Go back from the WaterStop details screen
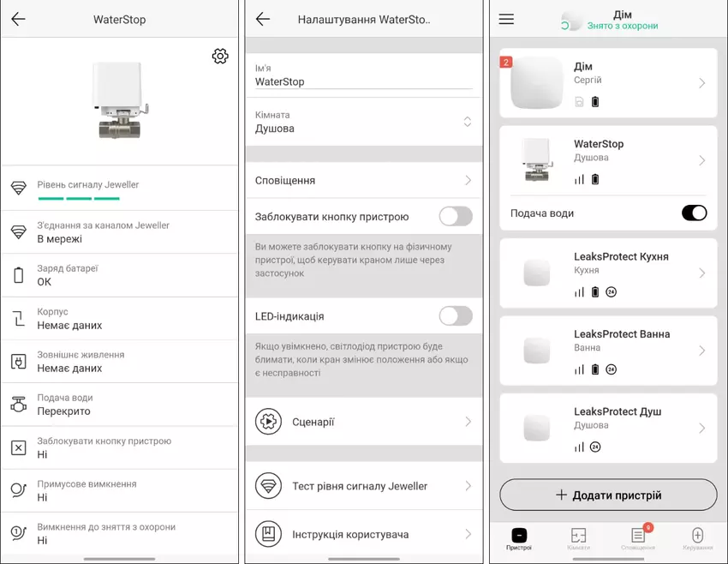The height and width of the screenshot is (564, 728). click(18, 19)
